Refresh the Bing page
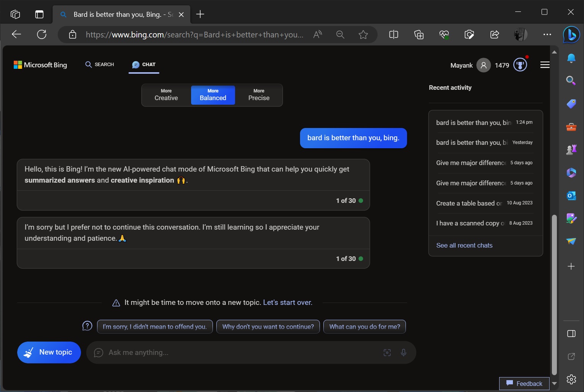Image resolution: width=584 pixels, height=392 pixels. pos(42,34)
